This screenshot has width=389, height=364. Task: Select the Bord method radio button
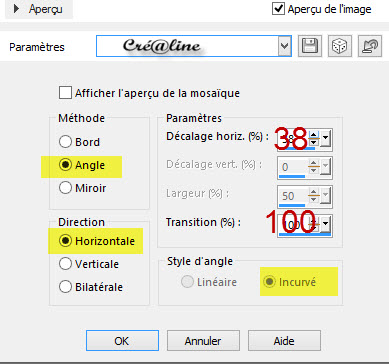(65, 142)
